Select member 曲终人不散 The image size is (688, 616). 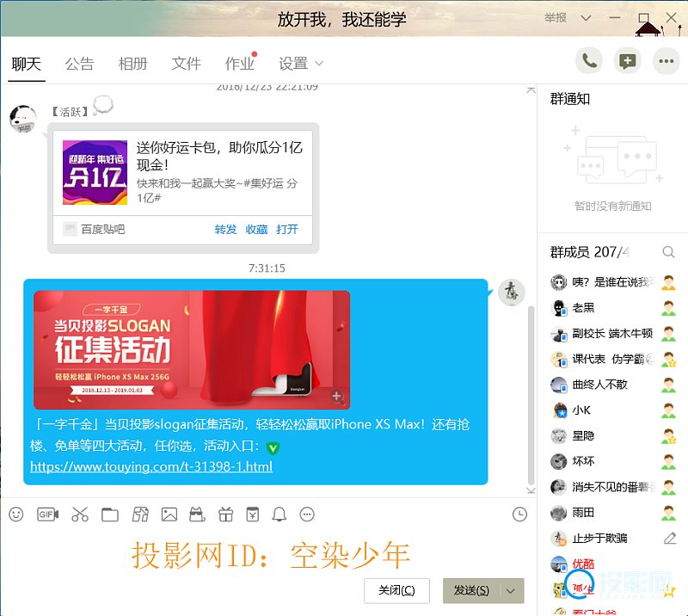click(x=612, y=385)
